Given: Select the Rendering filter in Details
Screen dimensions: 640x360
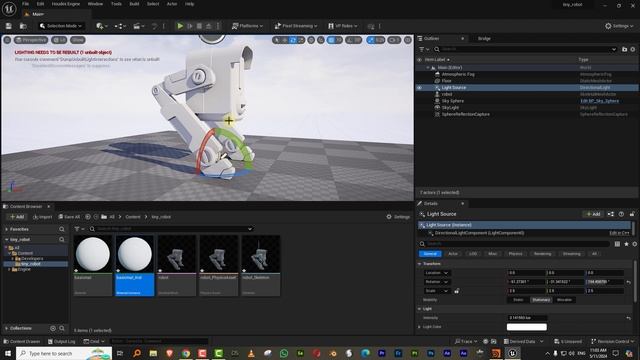Looking at the screenshot, I should click(x=542, y=254).
